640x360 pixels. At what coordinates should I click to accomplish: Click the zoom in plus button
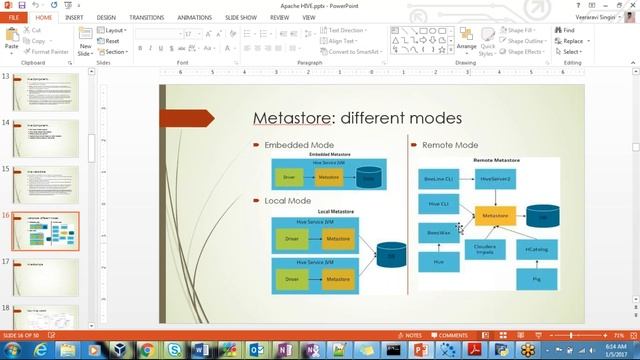pyautogui.click(x=605, y=335)
